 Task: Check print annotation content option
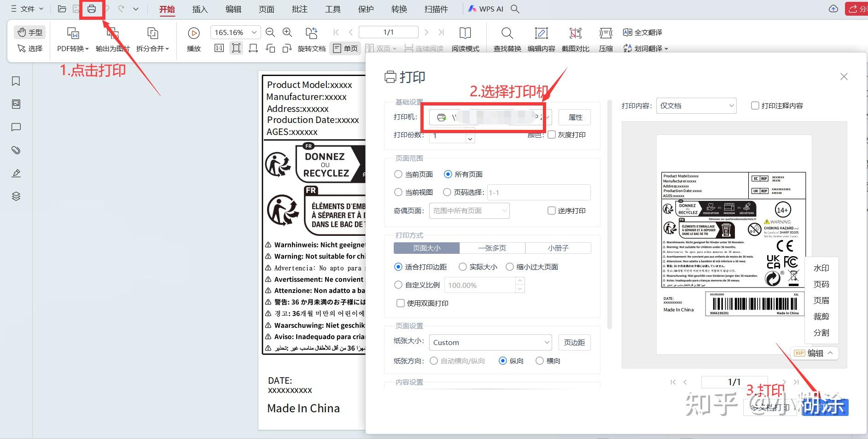[755, 105]
